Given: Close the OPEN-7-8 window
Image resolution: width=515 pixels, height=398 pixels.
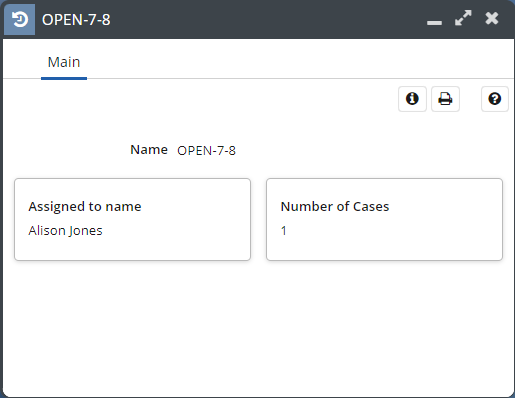Looking at the screenshot, I should [492, 18].
